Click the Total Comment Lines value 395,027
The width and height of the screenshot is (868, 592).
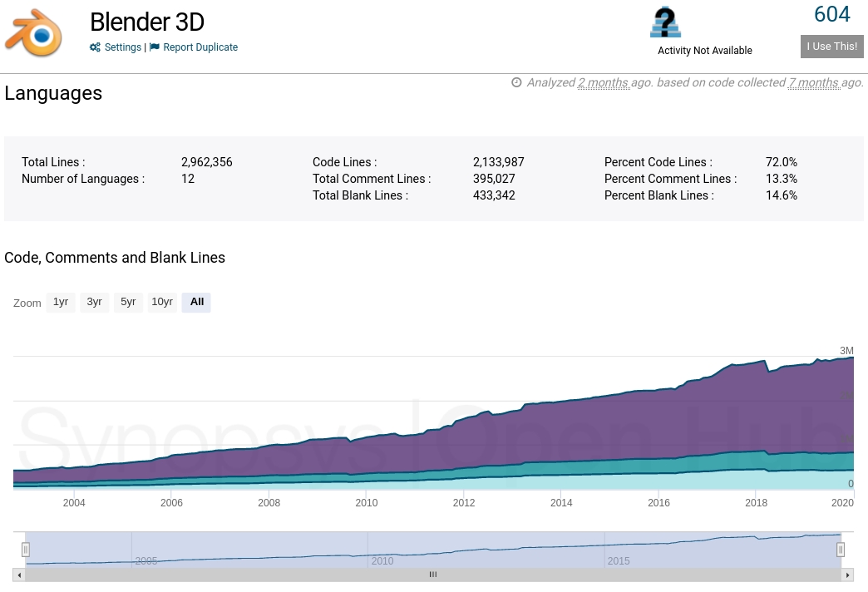tap(494, 179)
